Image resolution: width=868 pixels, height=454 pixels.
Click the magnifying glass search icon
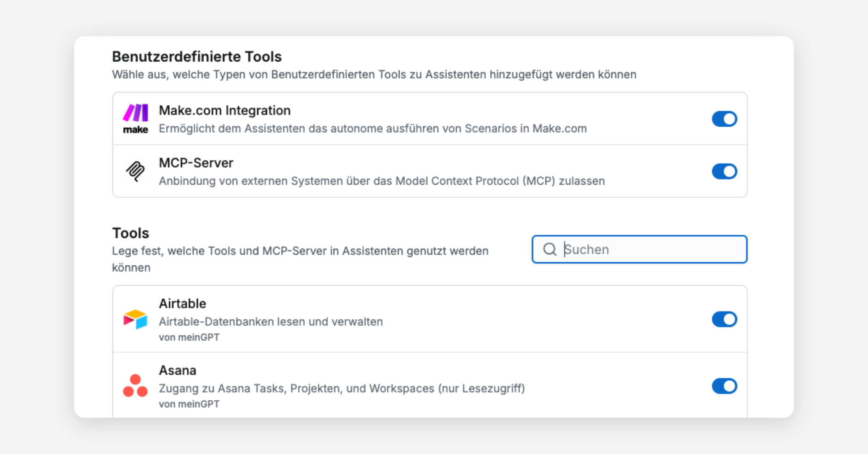[x=549, y=249]
